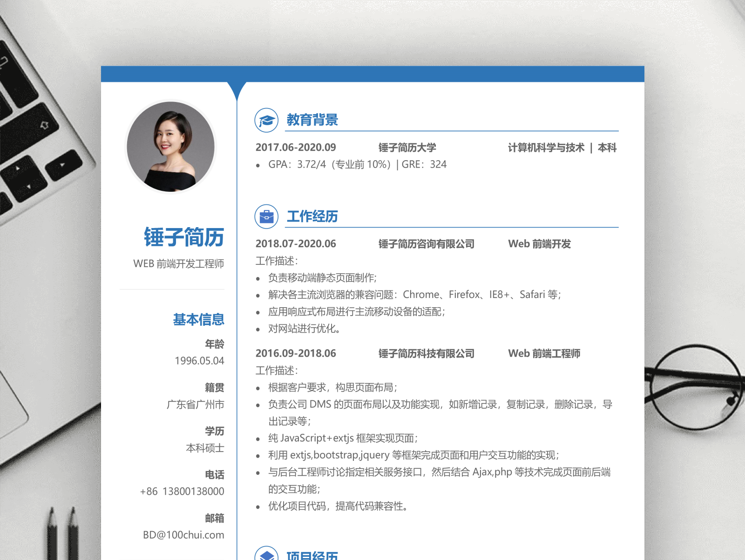This screenshot has width=745, height=560.
Task: Click the graduation cap education icon
Action: click(x=266, y=120)
